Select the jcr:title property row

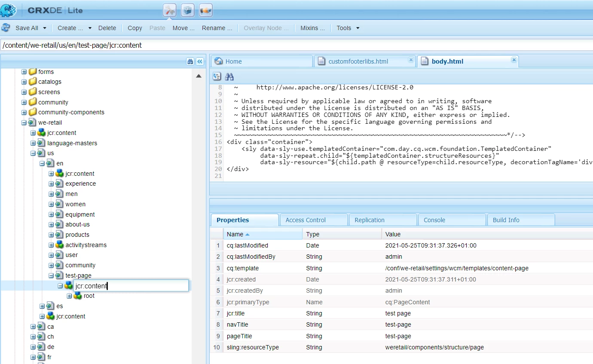401,313
